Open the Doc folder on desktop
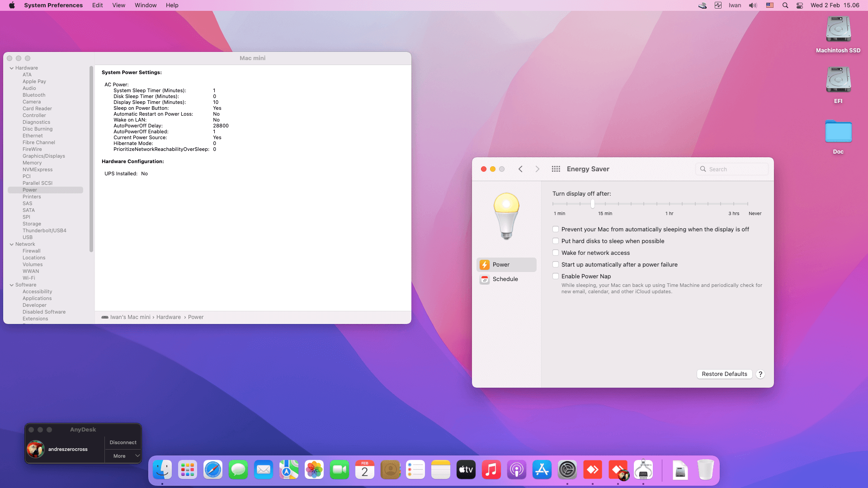The height and width of the screenshot is (488, 868). click(838, 132)
